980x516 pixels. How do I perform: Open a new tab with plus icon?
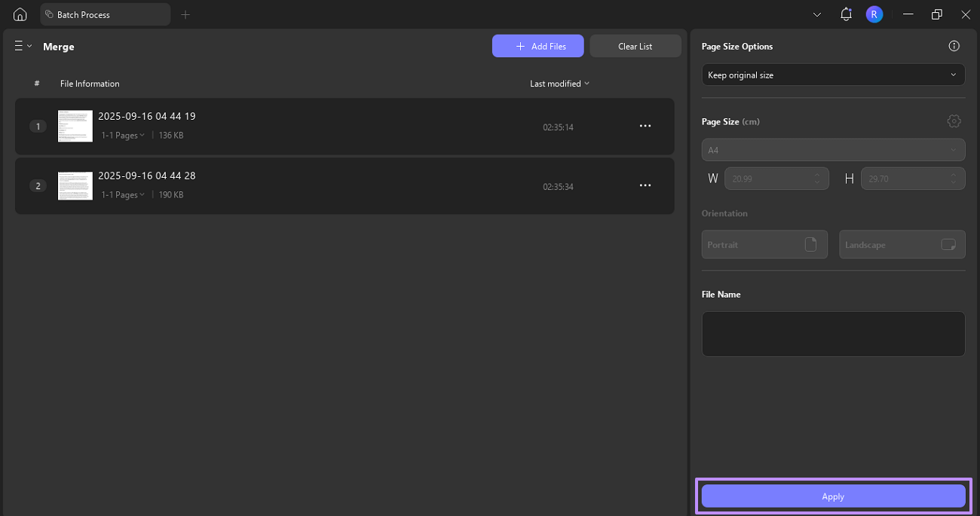click(185, 14)
